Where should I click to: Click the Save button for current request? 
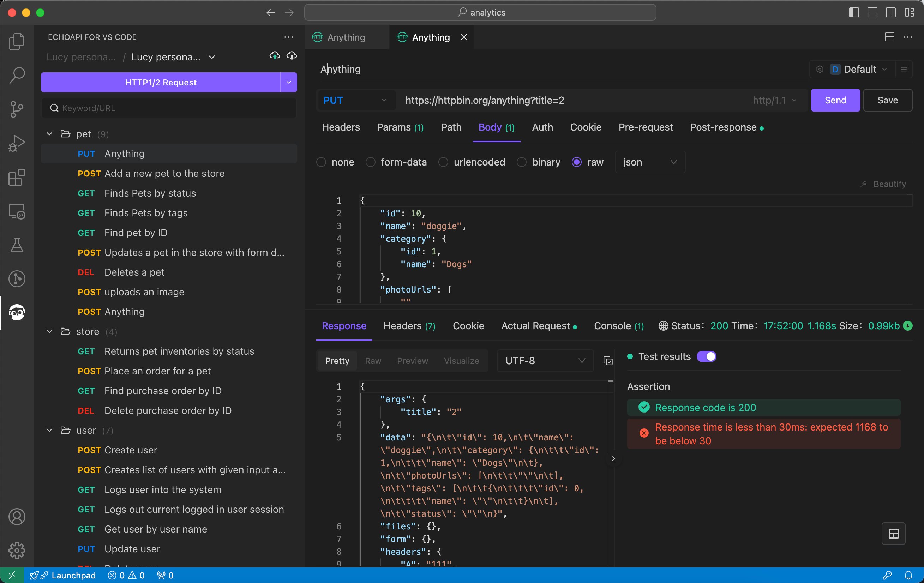pyautogui.click(x=887, y=100)
